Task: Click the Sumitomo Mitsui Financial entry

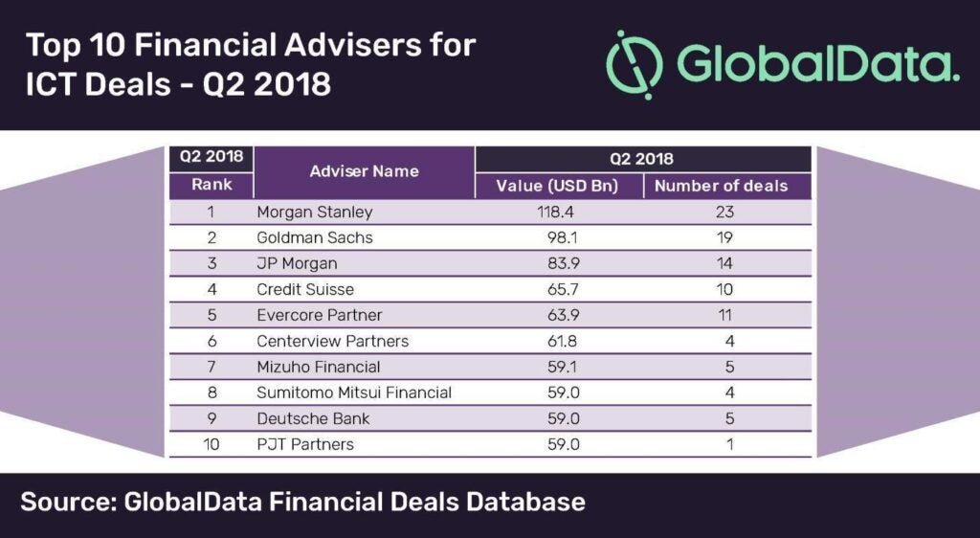Action: tap(354, 392)
